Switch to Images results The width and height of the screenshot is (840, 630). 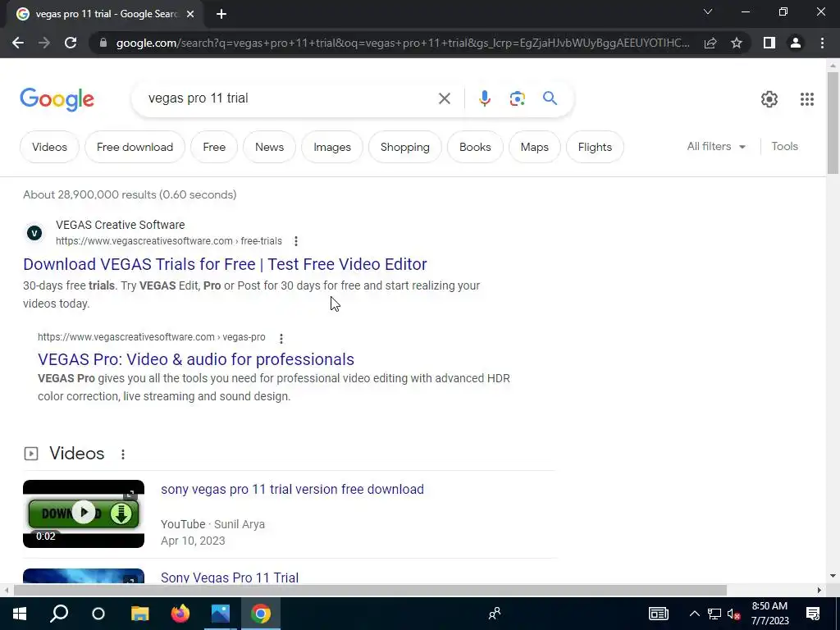click(332, 147)
